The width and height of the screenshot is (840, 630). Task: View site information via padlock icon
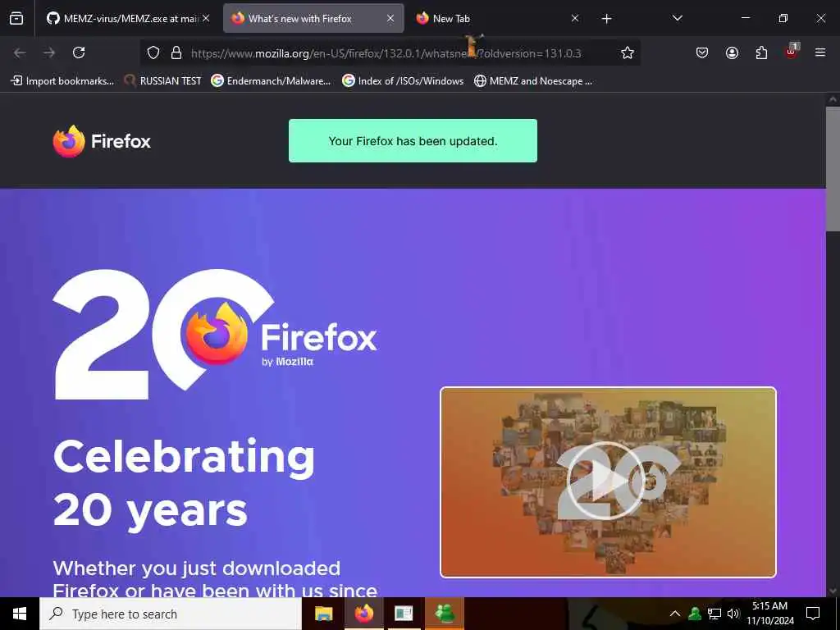click(x=176, y=52)
